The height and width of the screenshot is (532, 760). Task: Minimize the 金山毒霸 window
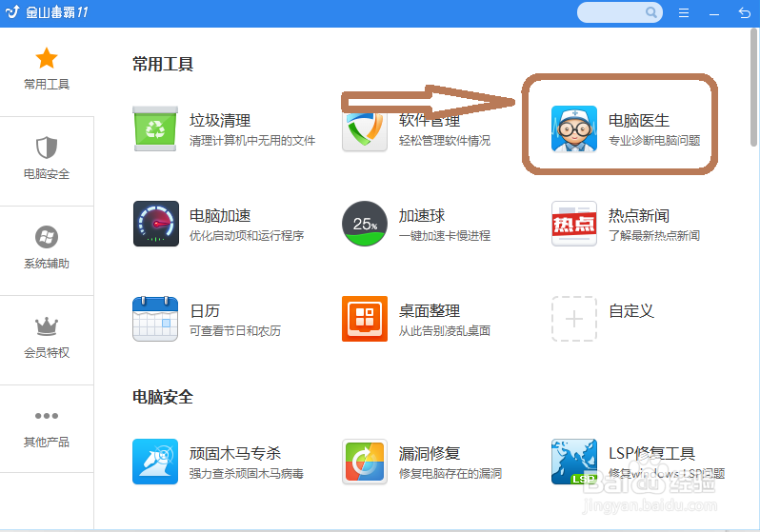[714, 14]
